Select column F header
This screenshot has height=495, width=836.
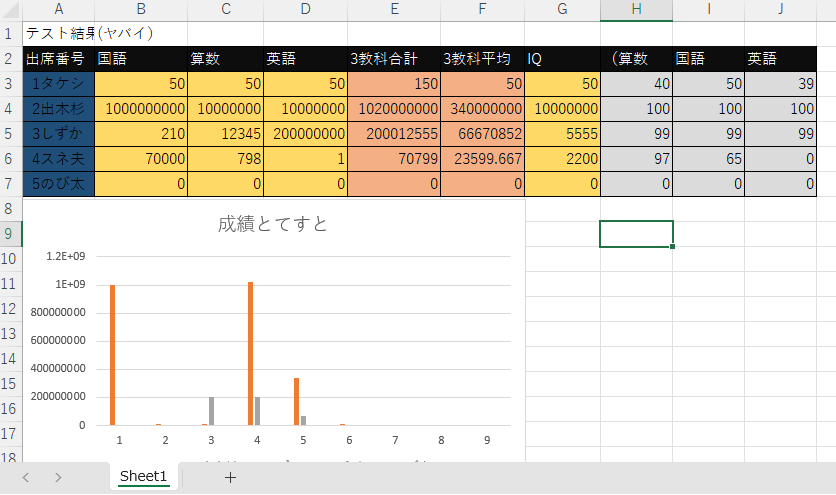pos(483,9)
